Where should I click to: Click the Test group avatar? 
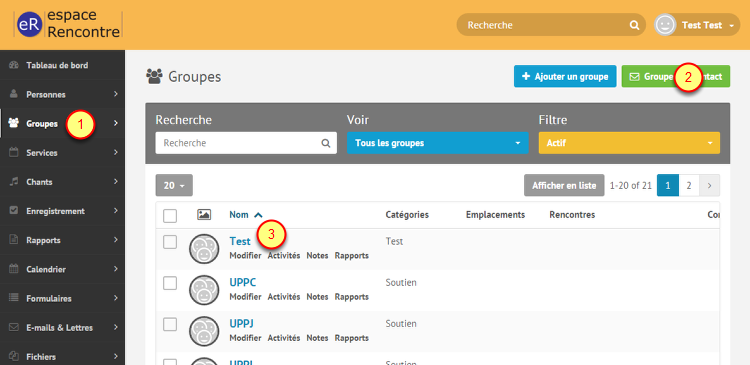point(204,248)
